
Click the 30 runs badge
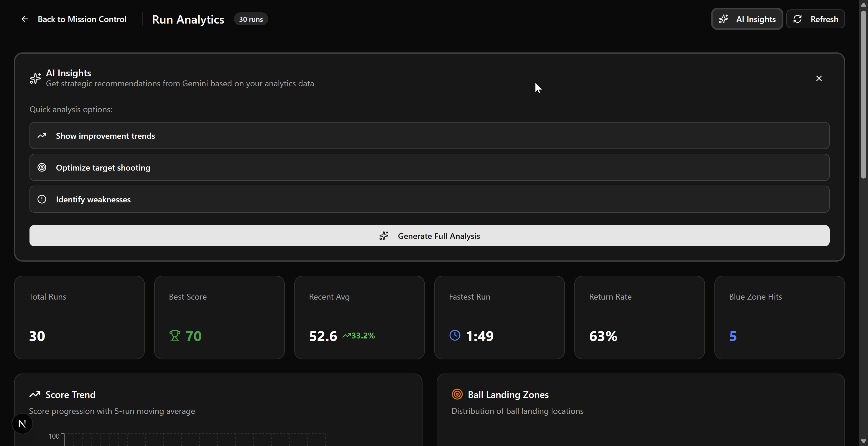251,19
